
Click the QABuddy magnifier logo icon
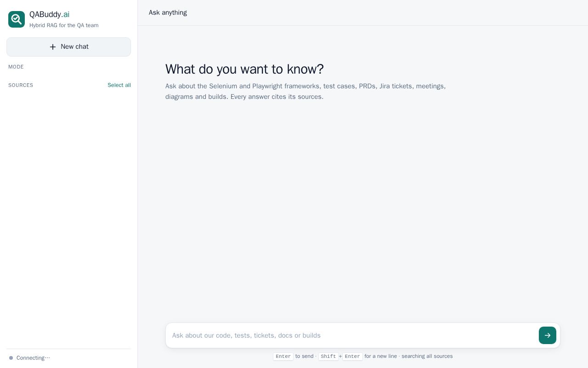point(17,19)
